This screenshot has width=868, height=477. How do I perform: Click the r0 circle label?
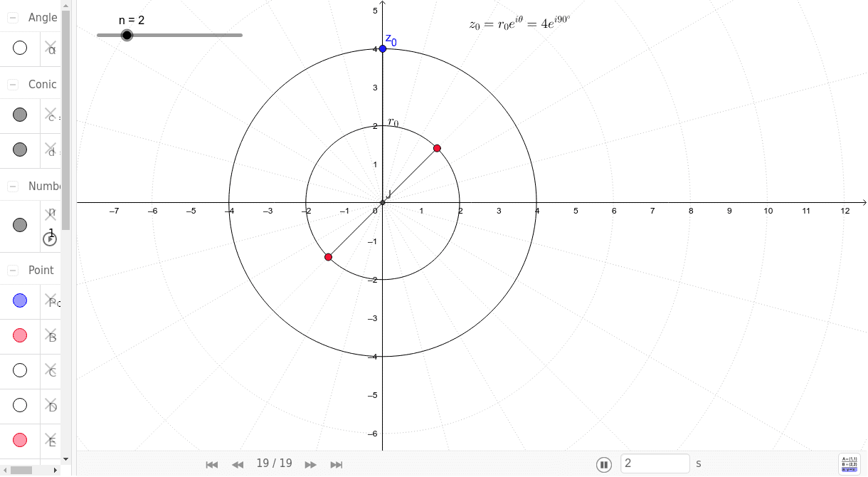pyautogui.click(x=393, y=122)
